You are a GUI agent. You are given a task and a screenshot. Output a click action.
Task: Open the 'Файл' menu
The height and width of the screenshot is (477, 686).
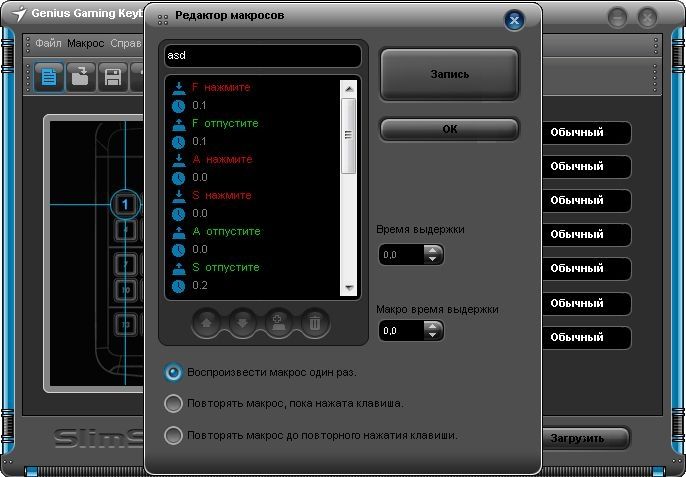point(48,44)
